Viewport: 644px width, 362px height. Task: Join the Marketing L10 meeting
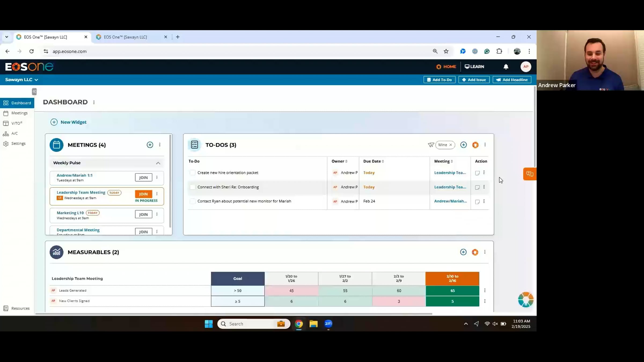[x=144, y=215]
